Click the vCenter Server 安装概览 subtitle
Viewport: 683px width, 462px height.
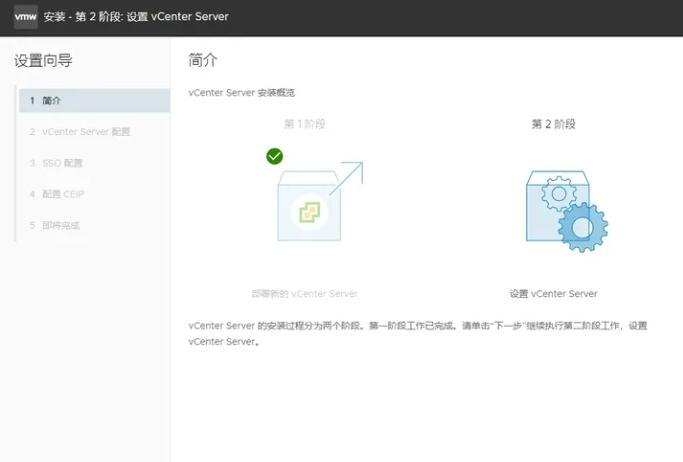tap(241, 93)
